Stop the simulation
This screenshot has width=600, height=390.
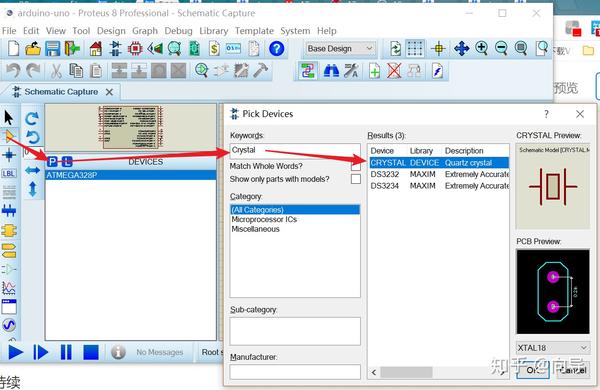pyautogui.click(x=91, y=352)
